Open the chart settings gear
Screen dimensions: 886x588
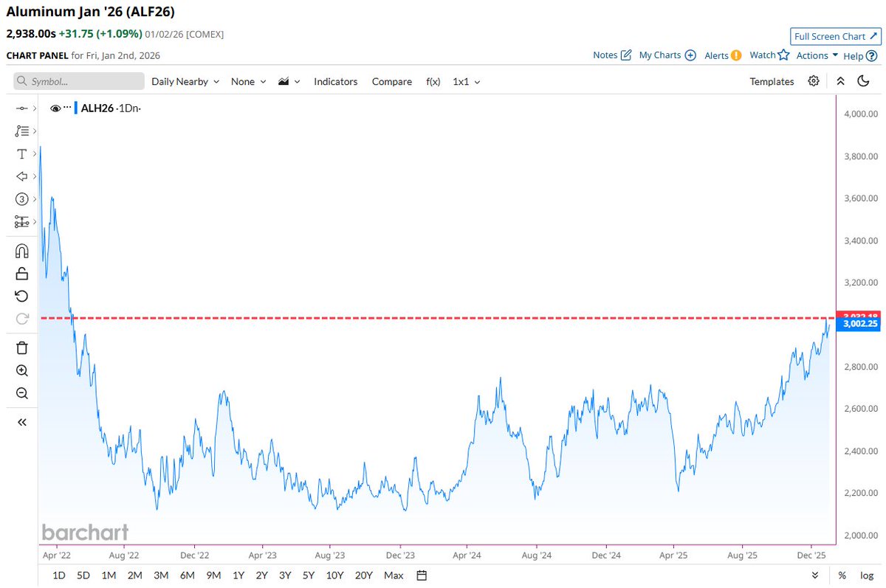tap(813, 81)
